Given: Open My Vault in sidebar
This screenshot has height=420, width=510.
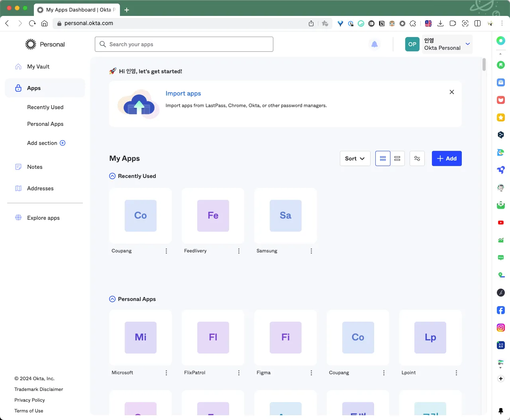Looking at the screenshot, I should point(38,66).
